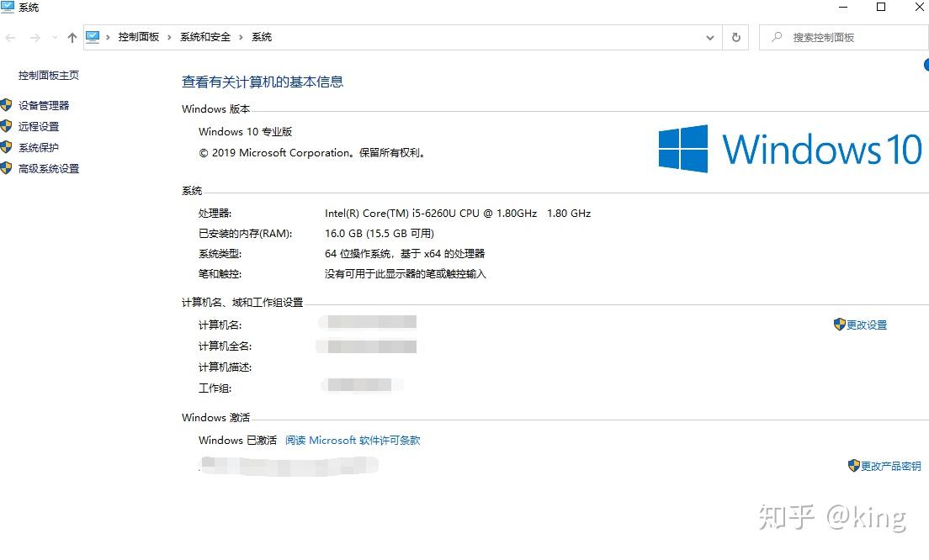This screenshot has width=929, height=560.
Task: Open 阅读 Microsoft 软件许可条款 link
Action: [353, 441]
